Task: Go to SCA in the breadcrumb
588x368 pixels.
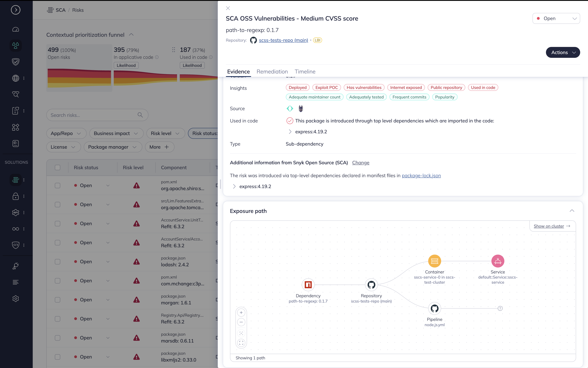Action: (x=60, y=10)
